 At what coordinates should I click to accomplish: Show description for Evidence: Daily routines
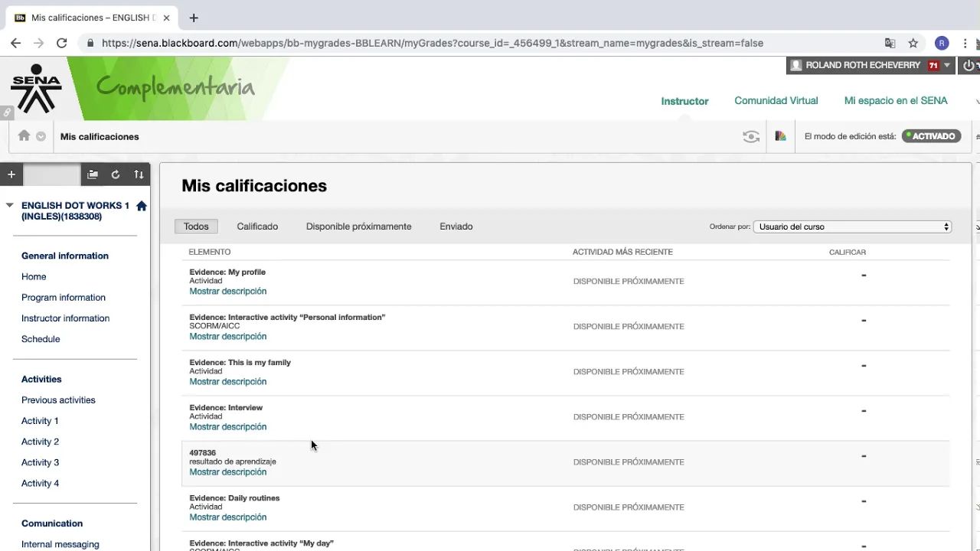[227, 517]
